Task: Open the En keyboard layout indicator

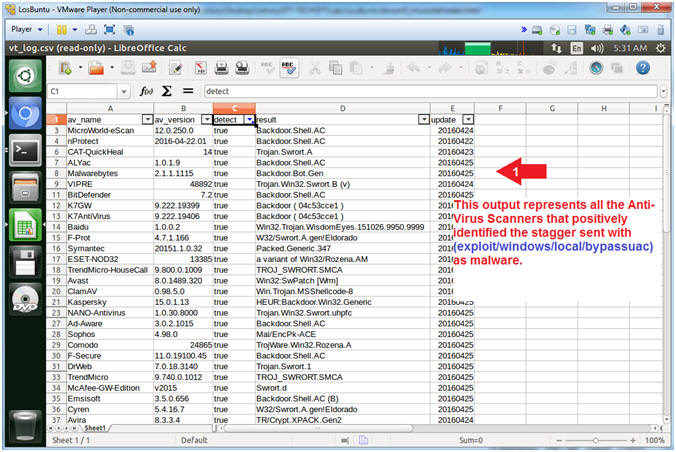Action: 576,48
